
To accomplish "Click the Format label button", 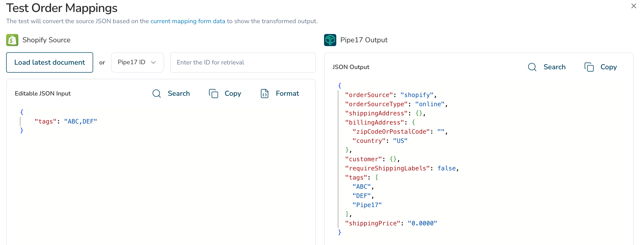I will pos(287,93).
